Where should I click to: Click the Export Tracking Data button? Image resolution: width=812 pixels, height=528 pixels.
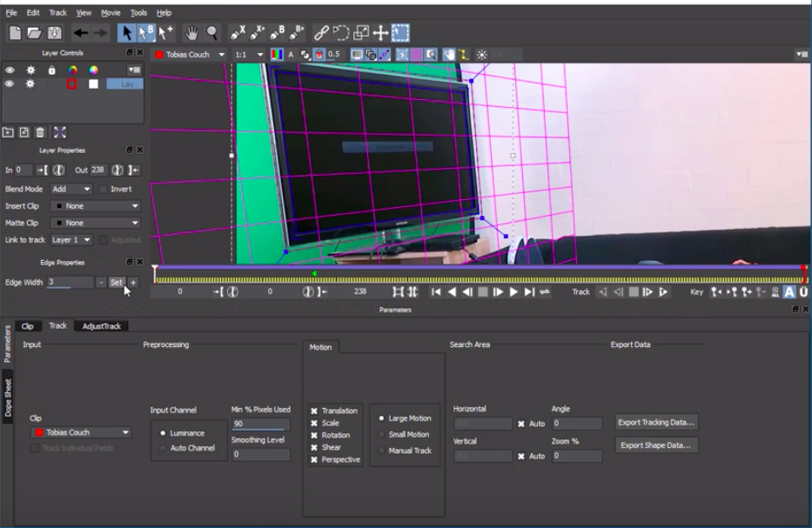point(656,423)
